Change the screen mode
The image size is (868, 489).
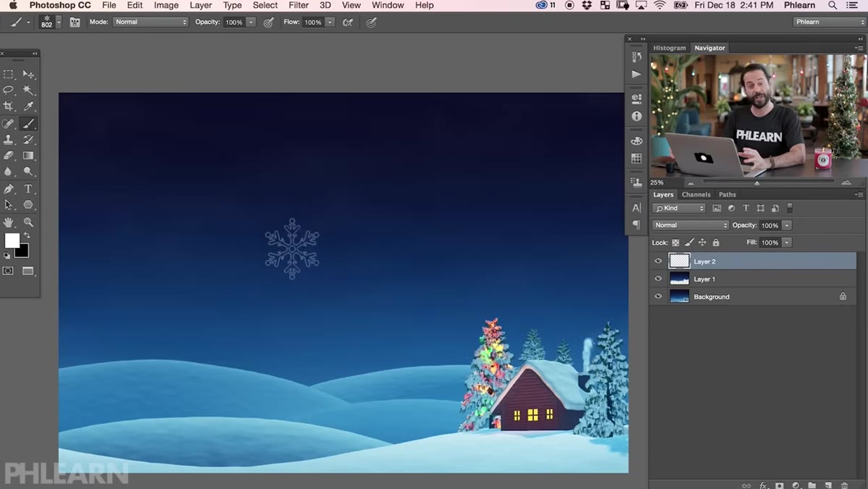(28, 271)
